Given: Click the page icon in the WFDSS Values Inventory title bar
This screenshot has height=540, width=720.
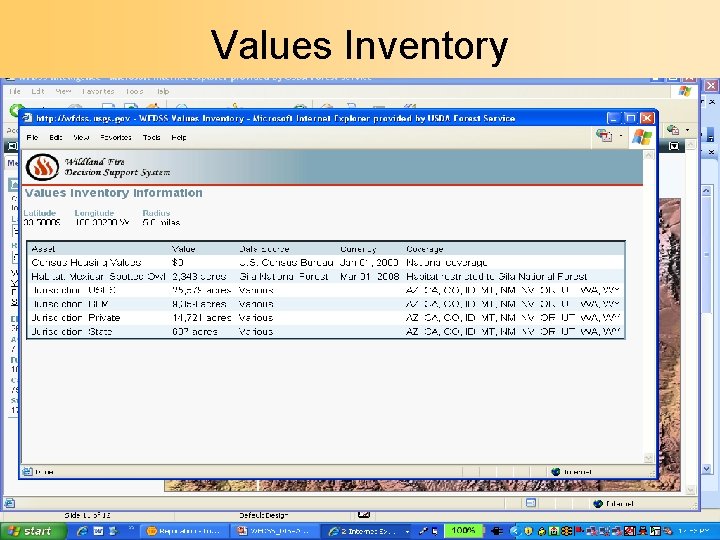Looking at the screenshot, I should click(28, 118).
